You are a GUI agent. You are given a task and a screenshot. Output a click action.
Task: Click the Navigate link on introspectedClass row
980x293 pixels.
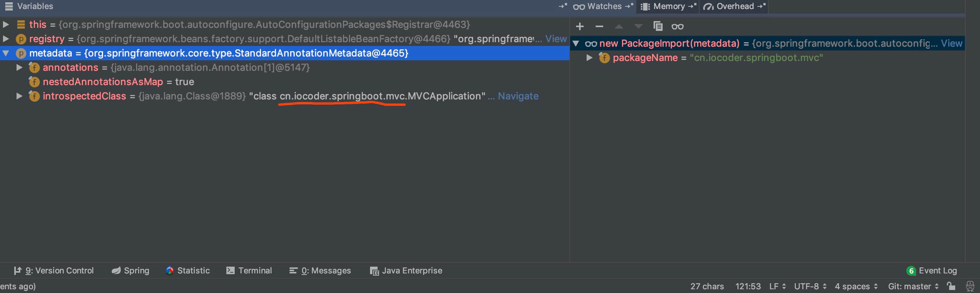coord(518,96)
